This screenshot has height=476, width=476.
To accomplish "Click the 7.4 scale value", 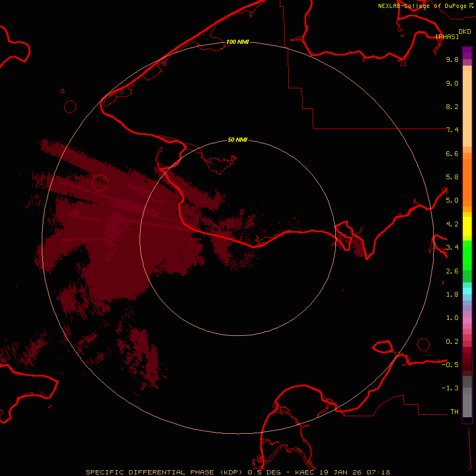I will (x=452, y=130).
